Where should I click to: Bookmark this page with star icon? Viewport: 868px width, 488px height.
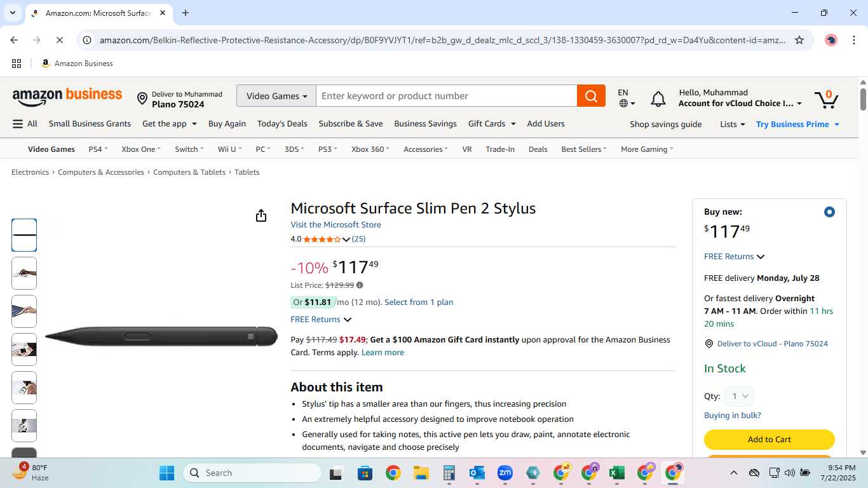[799, 40]
